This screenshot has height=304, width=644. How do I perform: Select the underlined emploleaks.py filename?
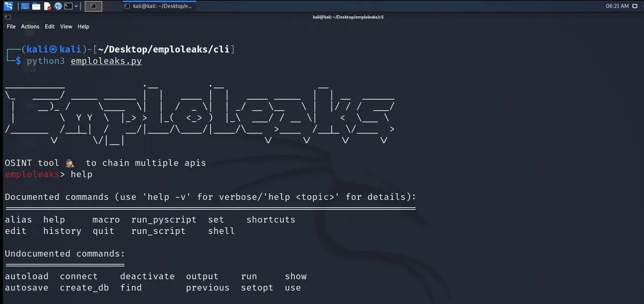click(x=106, y=61)
